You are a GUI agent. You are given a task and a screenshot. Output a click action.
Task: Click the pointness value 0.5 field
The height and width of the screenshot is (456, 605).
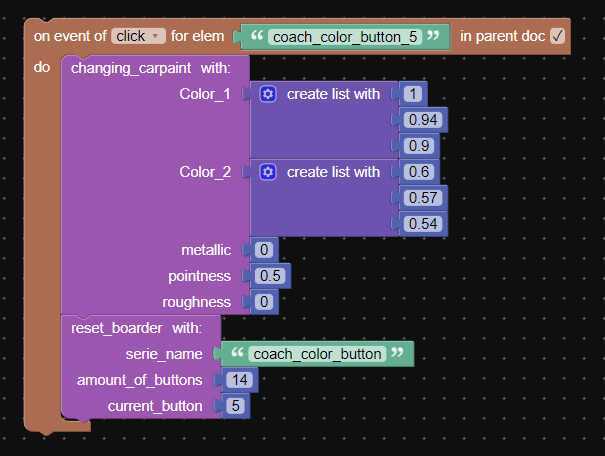(x=270, y=276)
